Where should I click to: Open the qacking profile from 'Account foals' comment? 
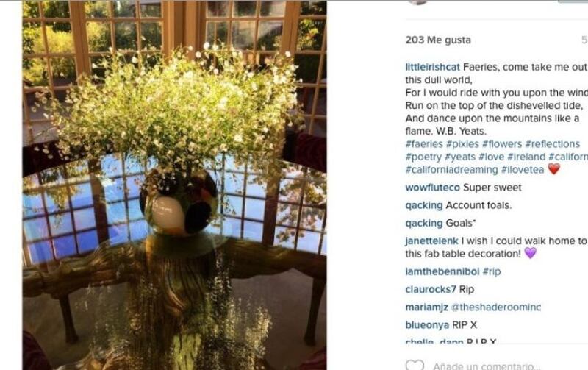[424, 206]
